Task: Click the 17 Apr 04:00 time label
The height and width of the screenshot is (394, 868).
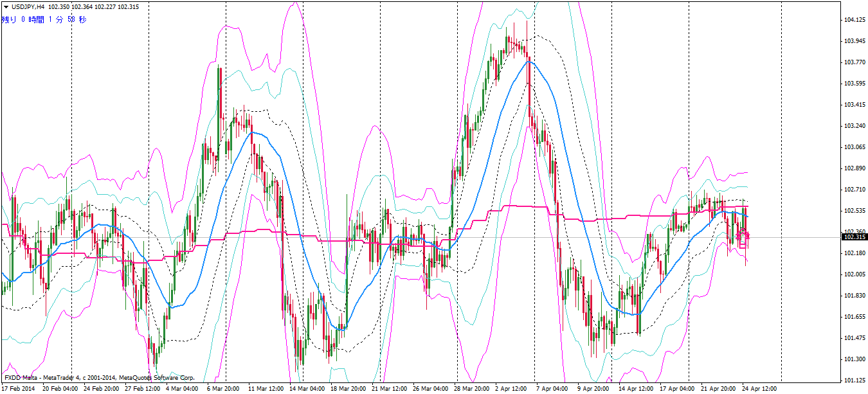Action: pos(678,389)
